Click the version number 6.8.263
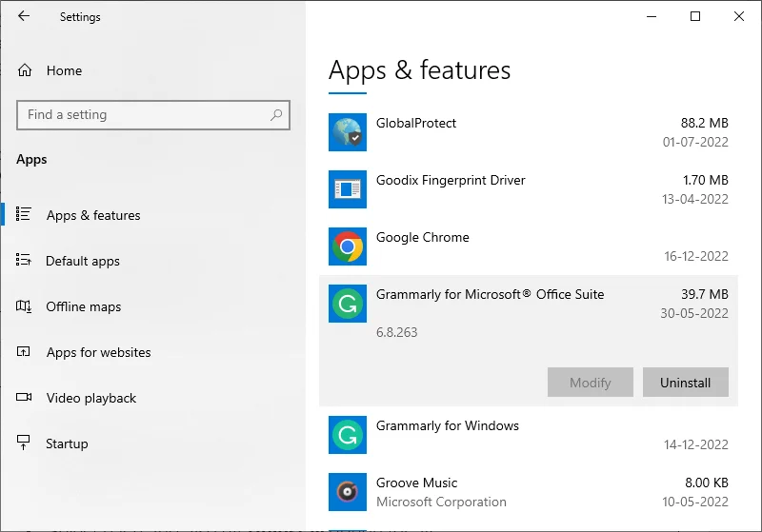The height and width of the screenshot is (532, 762). pos(396,332)
